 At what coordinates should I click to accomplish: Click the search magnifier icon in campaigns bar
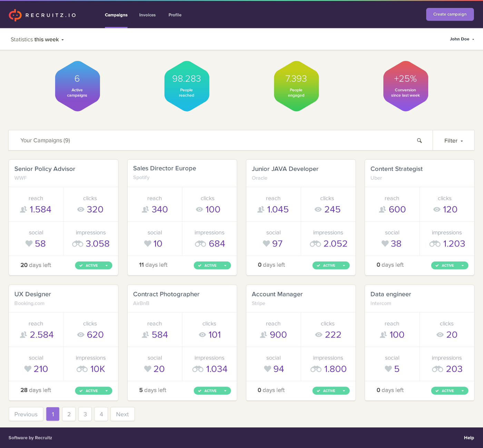420,141
